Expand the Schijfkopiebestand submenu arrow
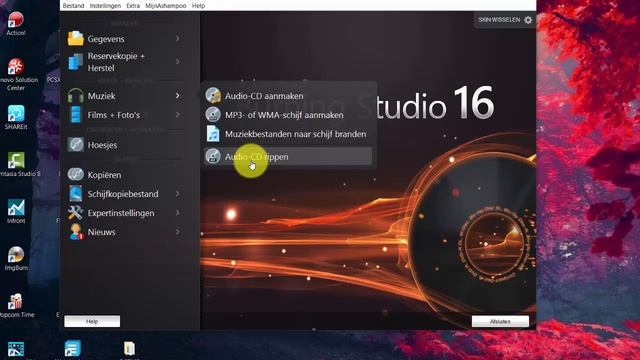The height and width of the screenshot is (360, 640). coord(178,193)
